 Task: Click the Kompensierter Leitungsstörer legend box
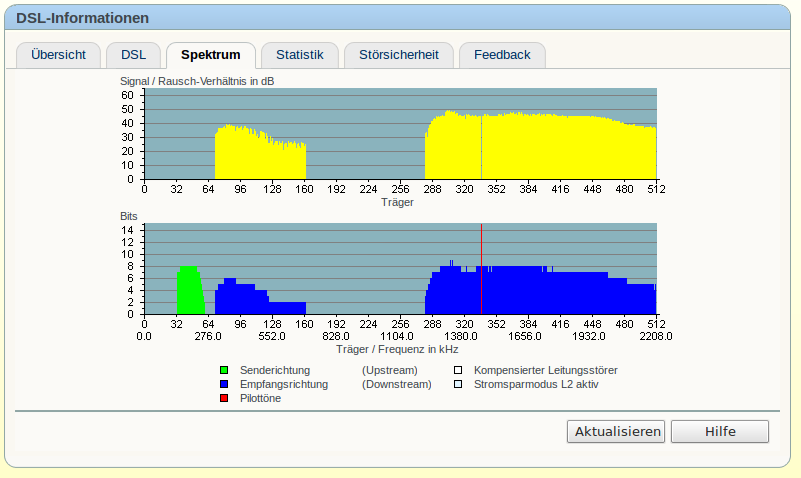coord(458,370)
